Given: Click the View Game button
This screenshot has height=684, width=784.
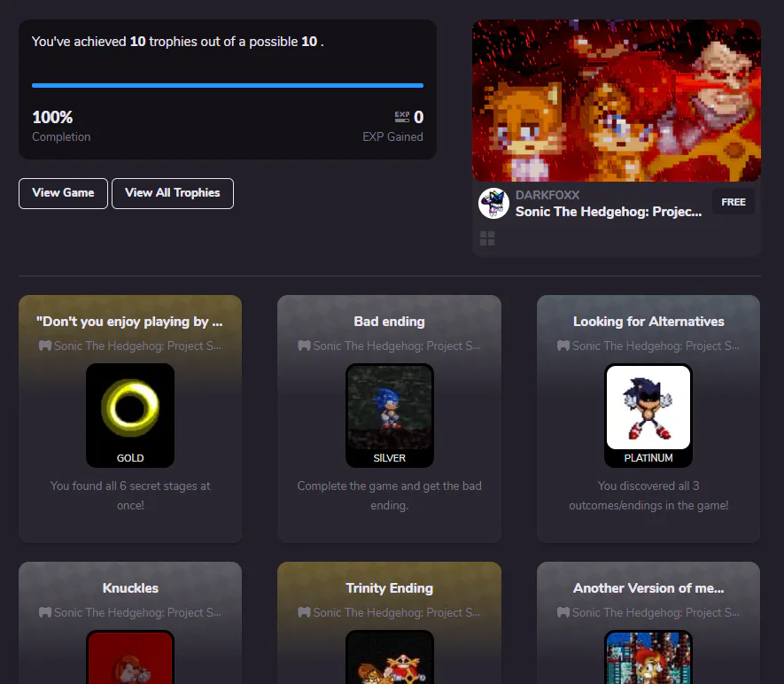Looking at the screenshot, I should [x=63, y=193].
